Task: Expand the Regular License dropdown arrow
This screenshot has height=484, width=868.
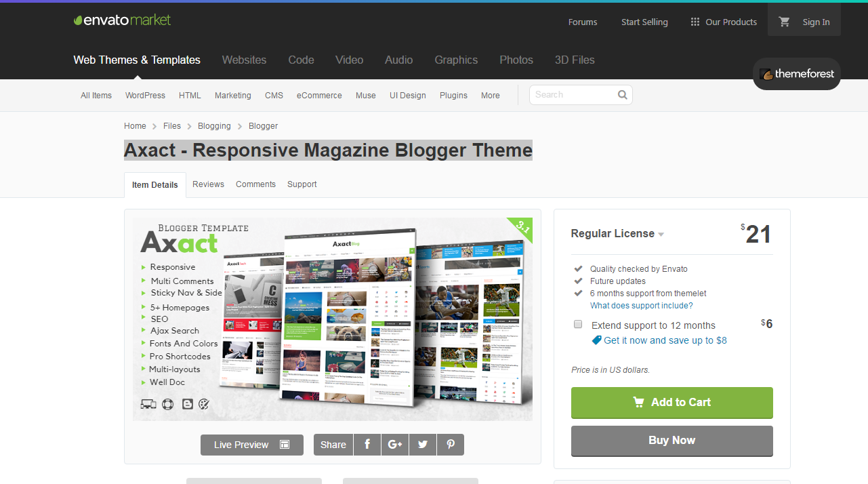Action: coord(661,235)
